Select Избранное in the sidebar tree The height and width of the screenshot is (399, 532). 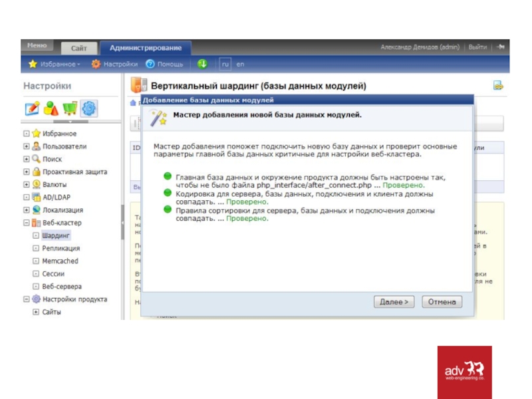pos(59,134)
